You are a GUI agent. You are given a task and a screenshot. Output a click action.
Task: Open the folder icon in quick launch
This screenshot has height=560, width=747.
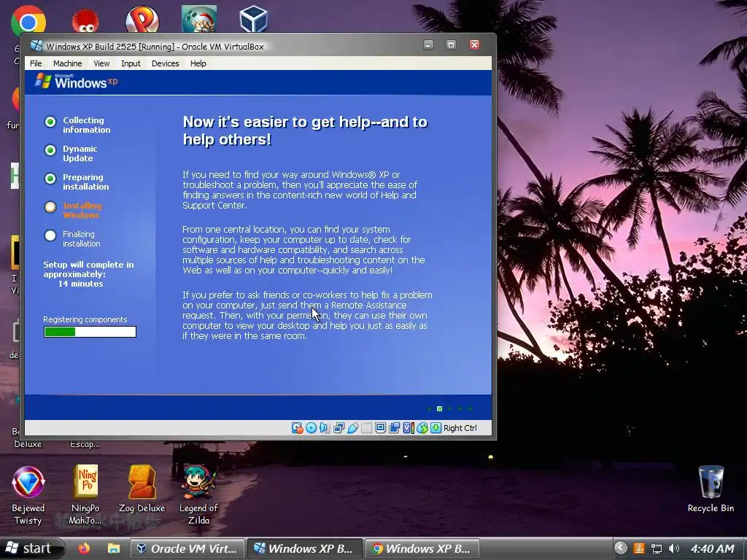click(x=113, y=548)
